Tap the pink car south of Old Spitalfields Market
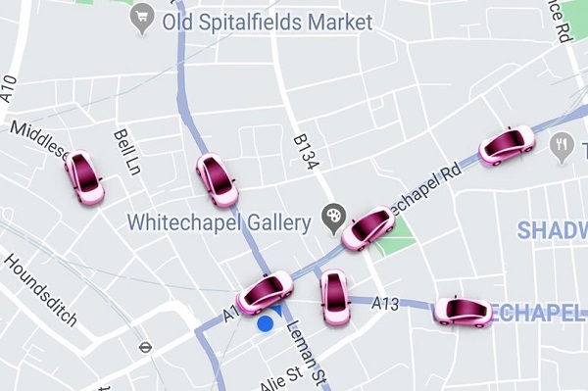Screen dimensions: 588x391 (218, 180)
